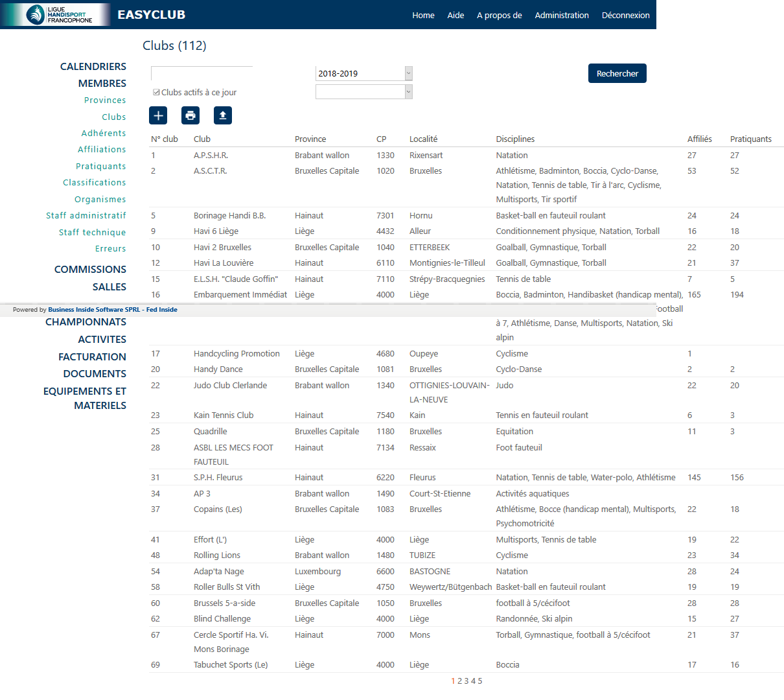
Task: Open Aide in the top navigation
Action: tap(455, 15)
